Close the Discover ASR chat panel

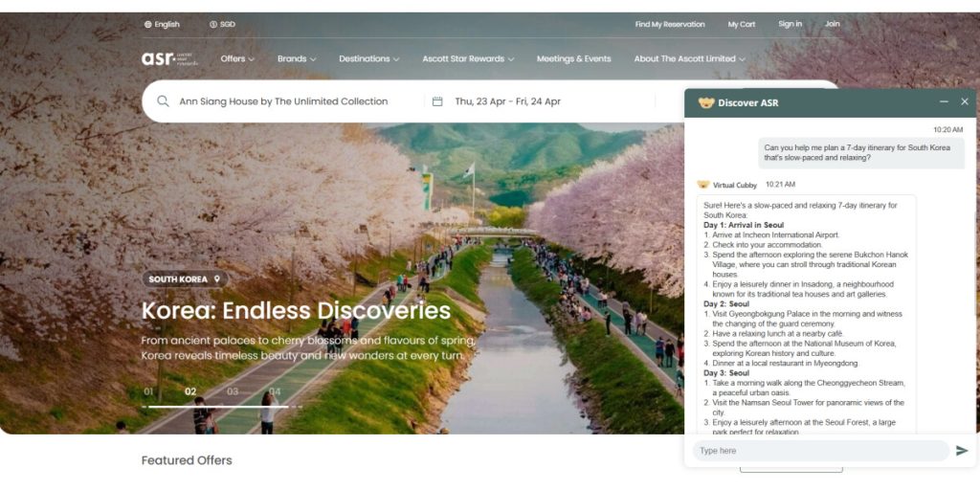click(965, 101)
